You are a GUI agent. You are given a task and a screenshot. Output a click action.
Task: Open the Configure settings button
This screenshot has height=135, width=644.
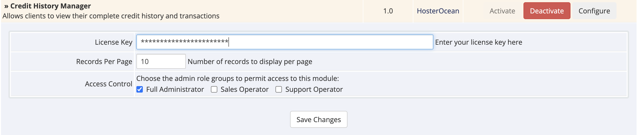(594, 11)
